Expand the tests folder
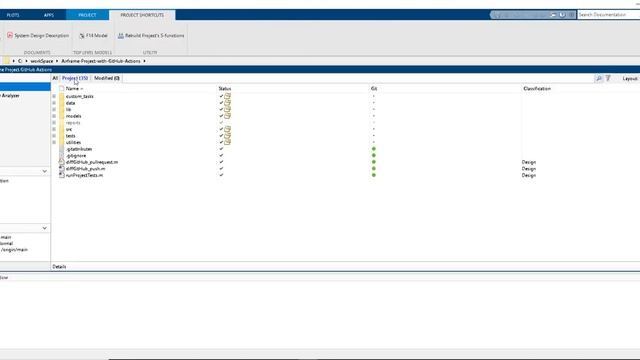640x360 pixels. (x=54, y=136)
